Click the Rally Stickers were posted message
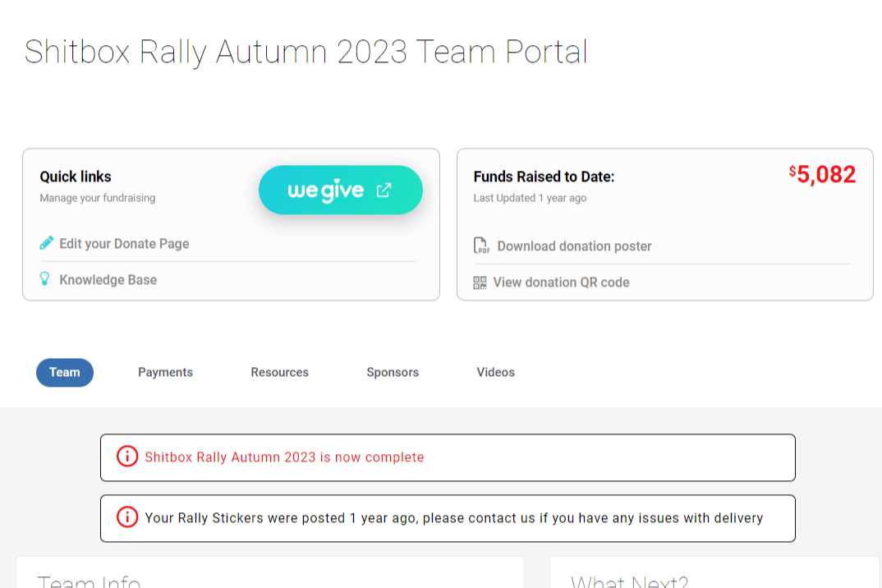The height and width of the screenshot is (588, 882). coord(454,518)
